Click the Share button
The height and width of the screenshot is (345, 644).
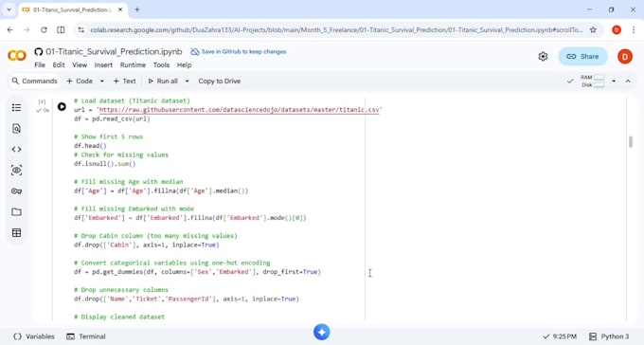[582, 56]
